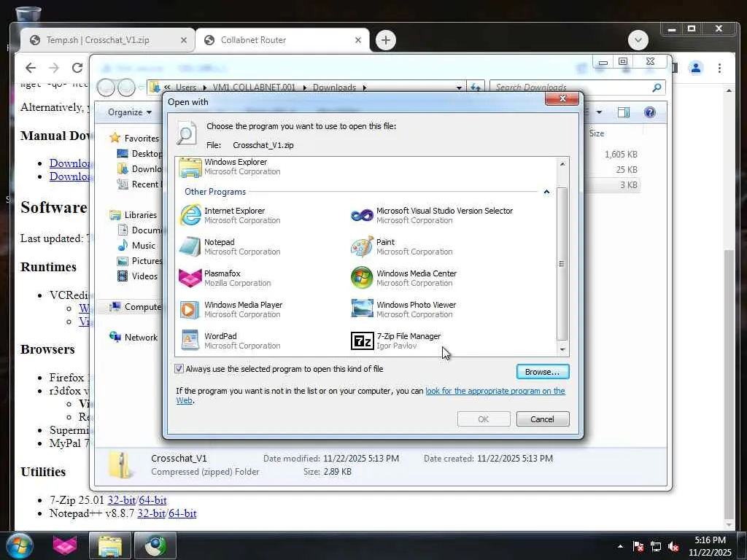This screenshot has width=747, height=560.
Task: Click the search magnifier in Search Downloads
Action: point(657,87)
